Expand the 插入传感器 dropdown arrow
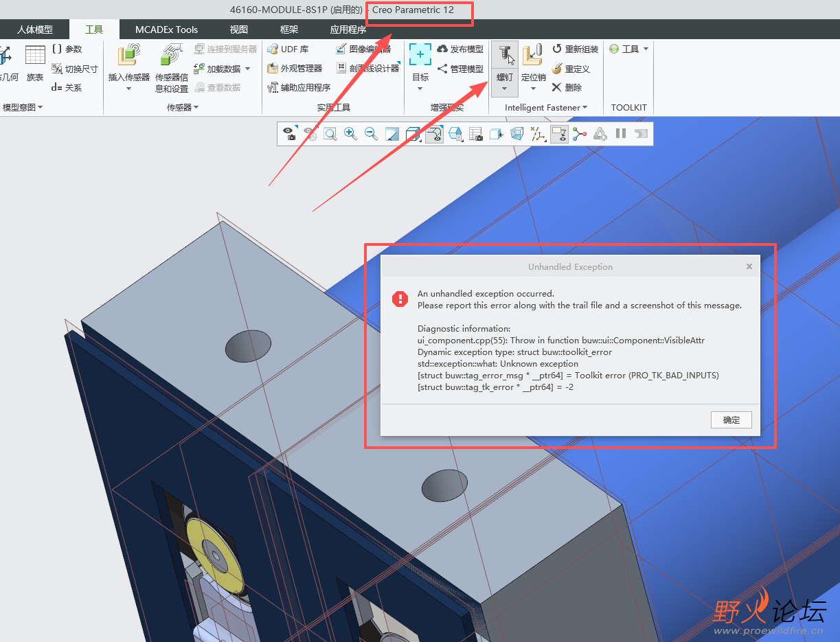 [x=128, y=88]
